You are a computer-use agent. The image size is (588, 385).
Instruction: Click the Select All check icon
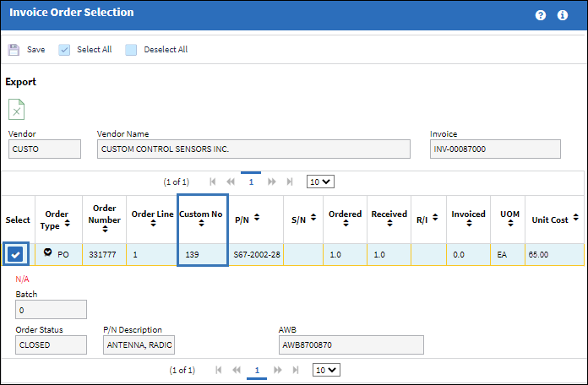click(64, 50)
